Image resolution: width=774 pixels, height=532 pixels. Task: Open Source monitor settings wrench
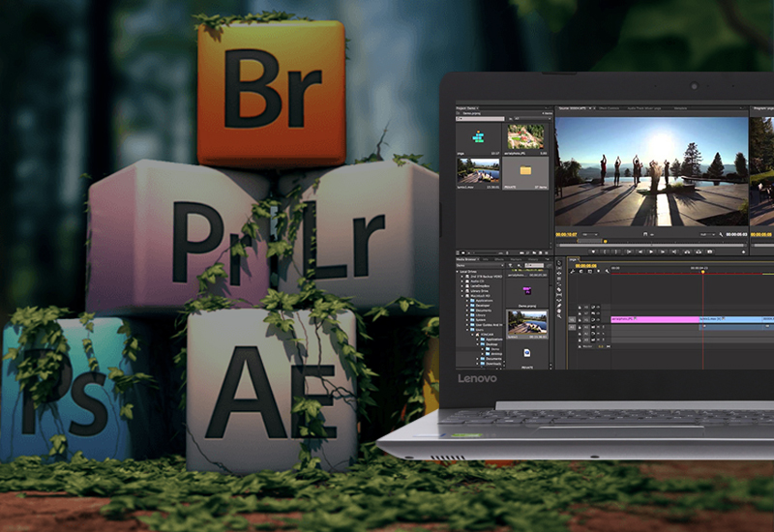(721, 234)
